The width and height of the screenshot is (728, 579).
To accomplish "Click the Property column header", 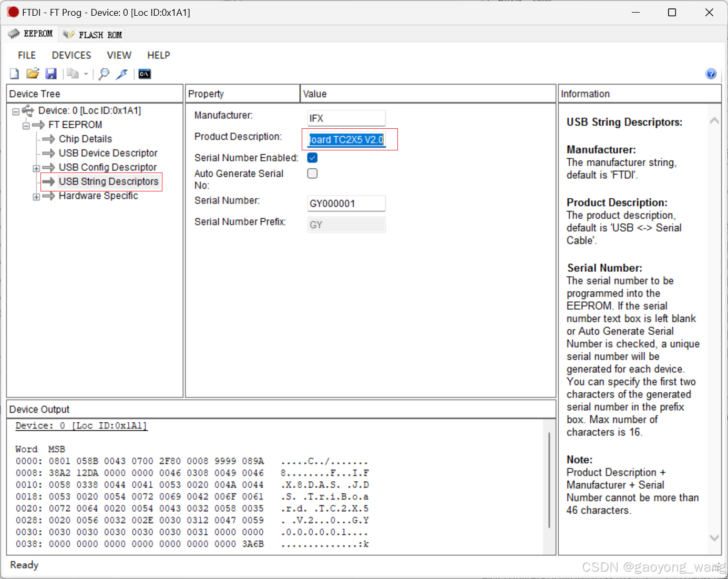I will (x=243, y=94).
